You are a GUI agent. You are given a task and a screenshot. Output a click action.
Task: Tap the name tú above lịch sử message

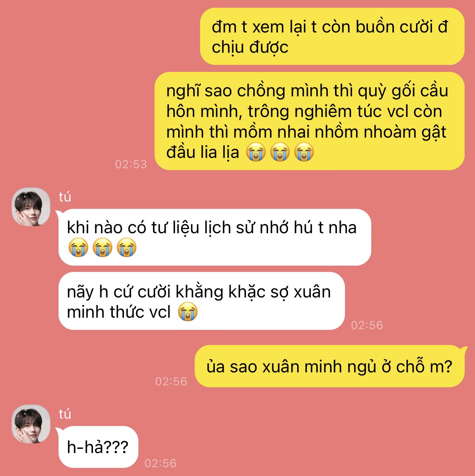pos(65,197)
